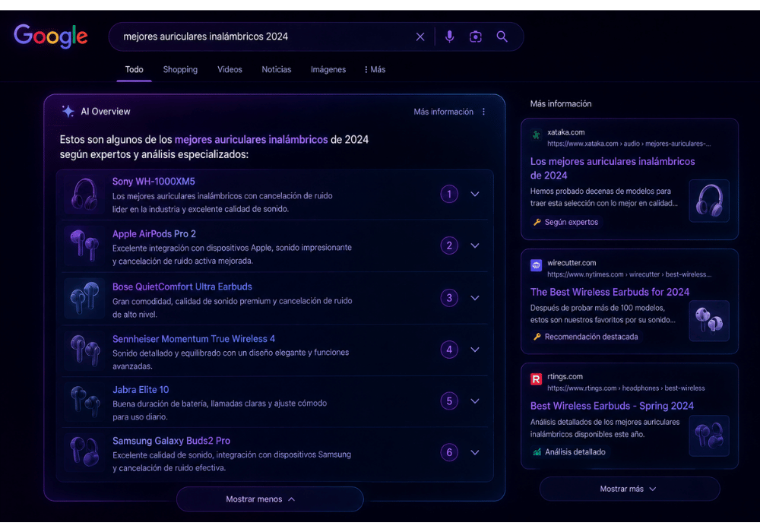
Task: Expand the Samsung Galaxy Buds2 Pro chevron
Action: 475,452
